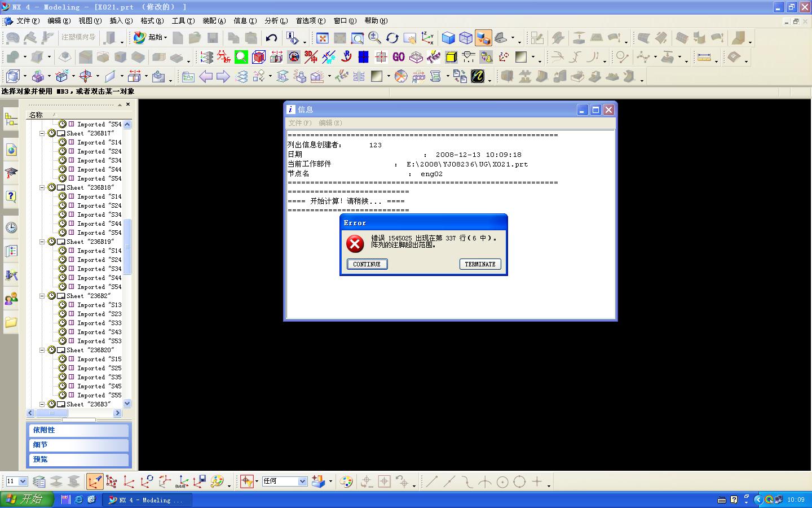Click the navigator horizontal scrollbar thumb

coord(51,413)
